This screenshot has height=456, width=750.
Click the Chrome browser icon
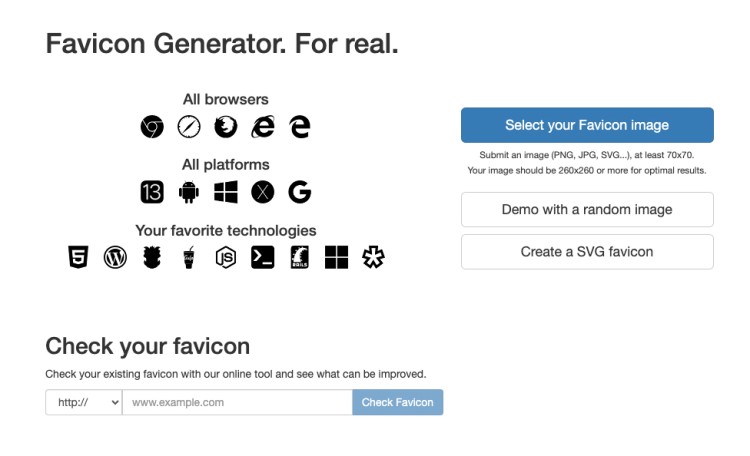152,127
